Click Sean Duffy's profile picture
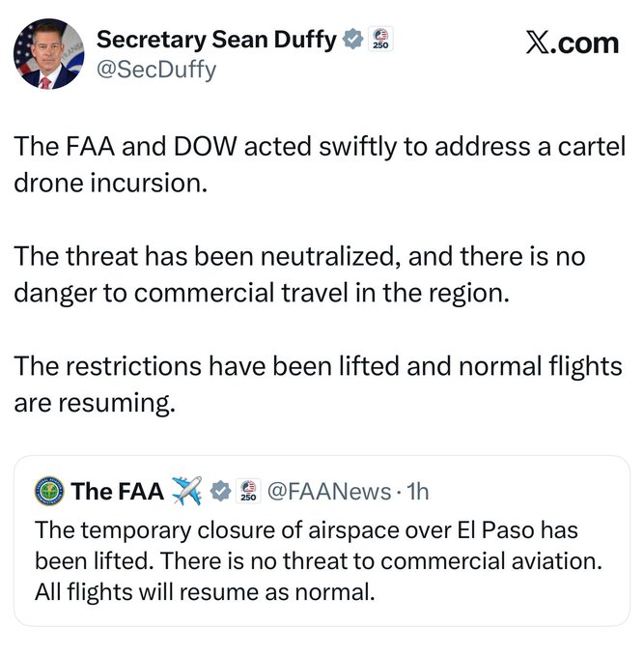Screen dimensions: 644x657 tap(49, 54)
